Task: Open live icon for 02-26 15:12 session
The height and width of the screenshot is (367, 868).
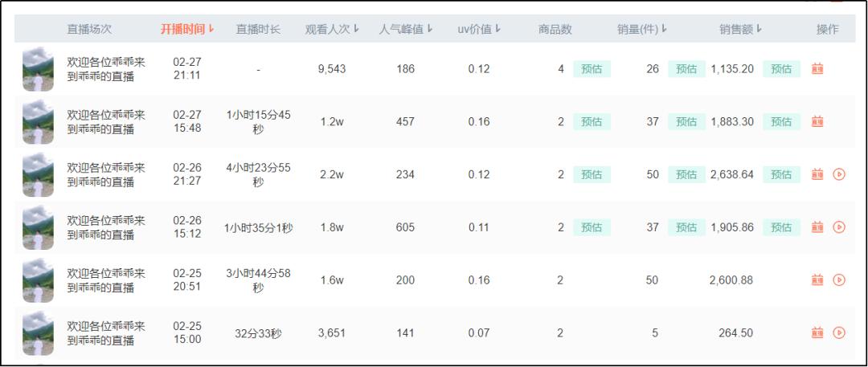Action: point(817,227)
